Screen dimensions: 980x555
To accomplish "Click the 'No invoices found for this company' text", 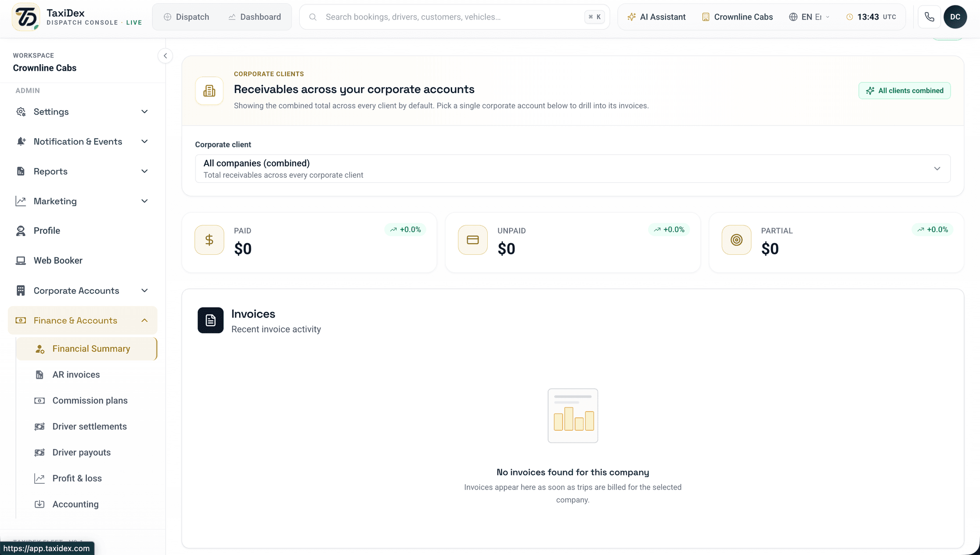I will click(573, 472).
